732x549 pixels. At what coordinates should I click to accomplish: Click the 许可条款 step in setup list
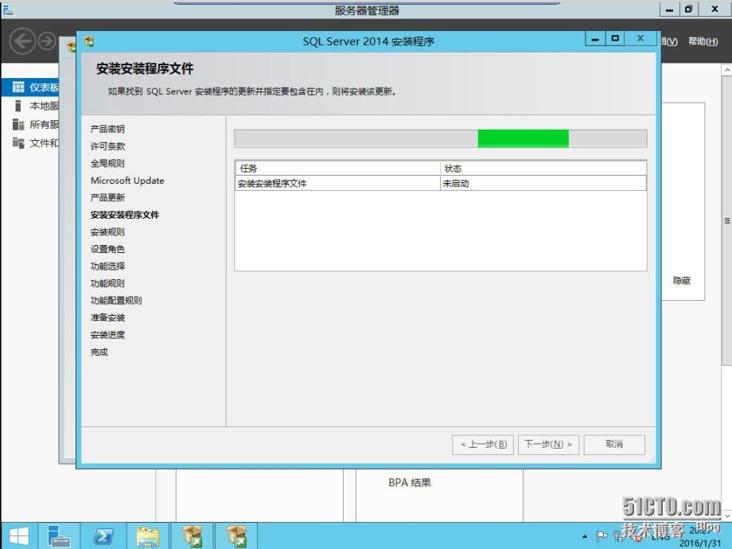point(107,146)
